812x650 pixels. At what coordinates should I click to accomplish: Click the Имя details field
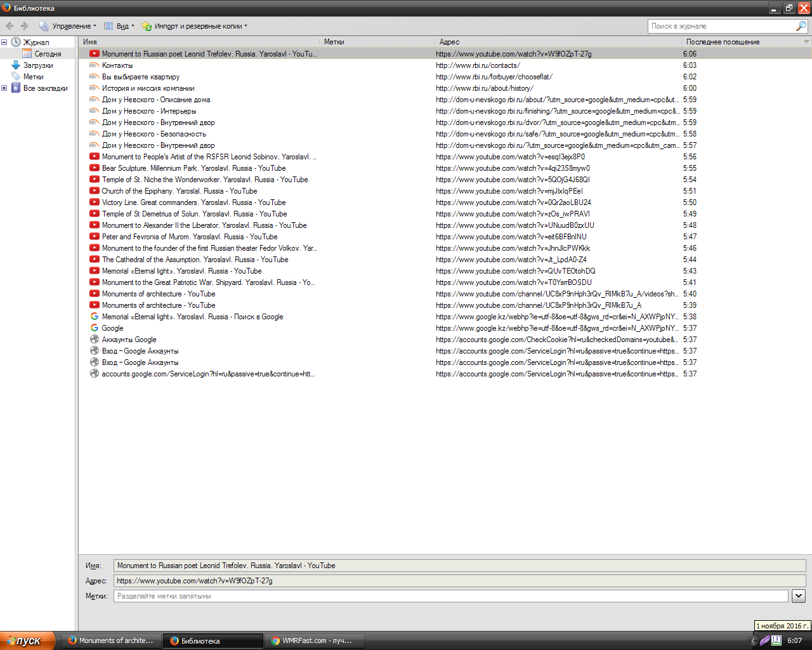(x=460, y=566)
